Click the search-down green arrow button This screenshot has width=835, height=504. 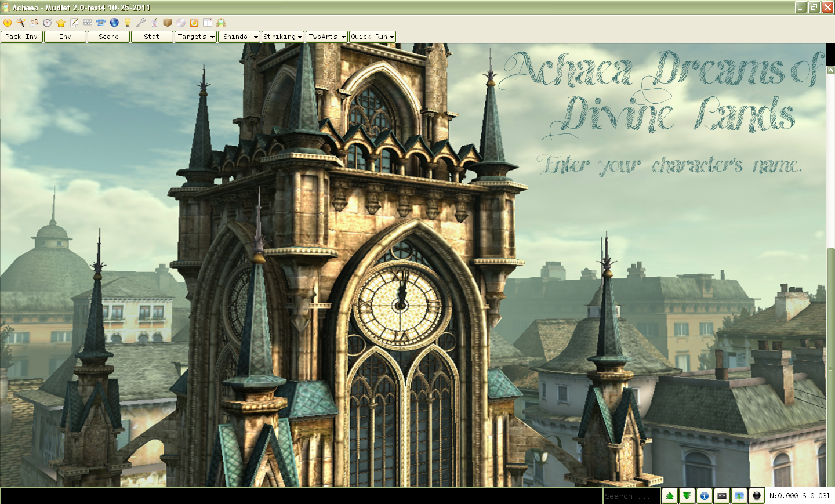687,496
